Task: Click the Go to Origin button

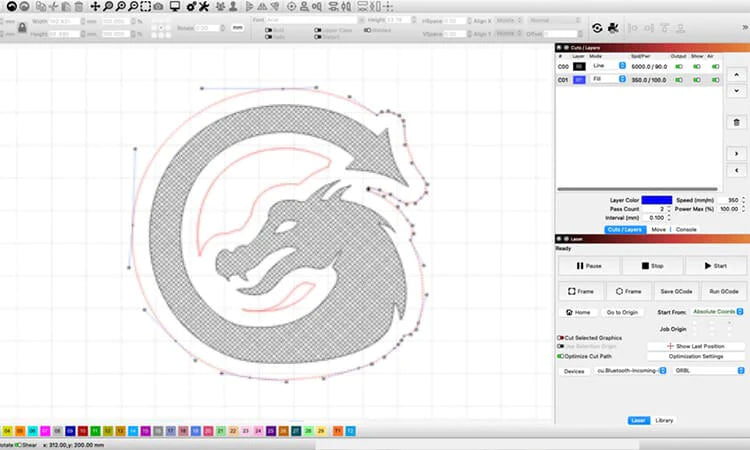Action: pyautogui.click(x=622, y=312)
